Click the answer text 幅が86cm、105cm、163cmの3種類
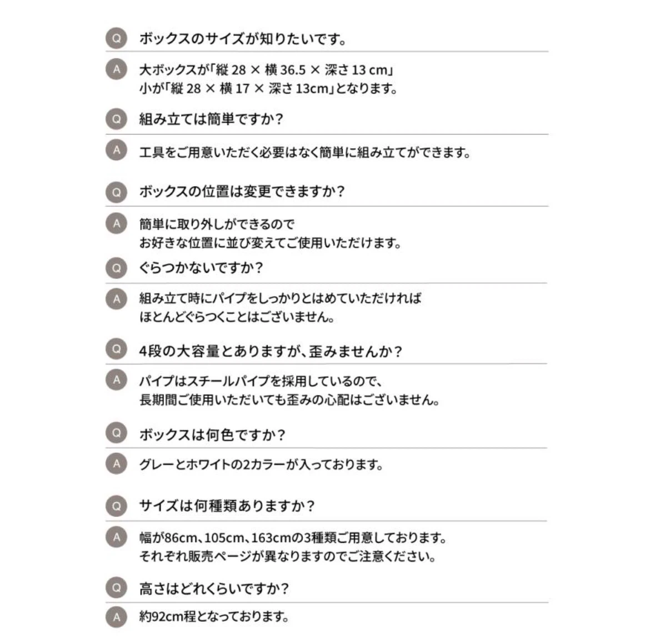Image resolution: width=655 pixels, height=644 pixels. point(293,537)
